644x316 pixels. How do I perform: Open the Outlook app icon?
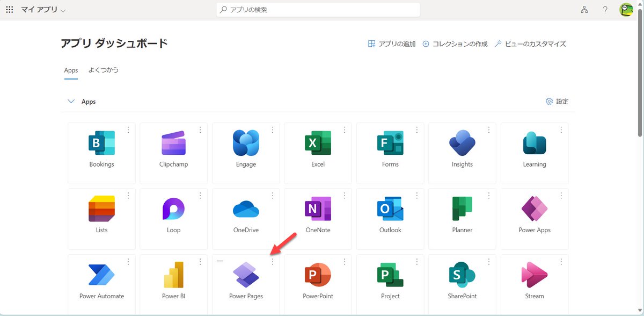(390, 209)
